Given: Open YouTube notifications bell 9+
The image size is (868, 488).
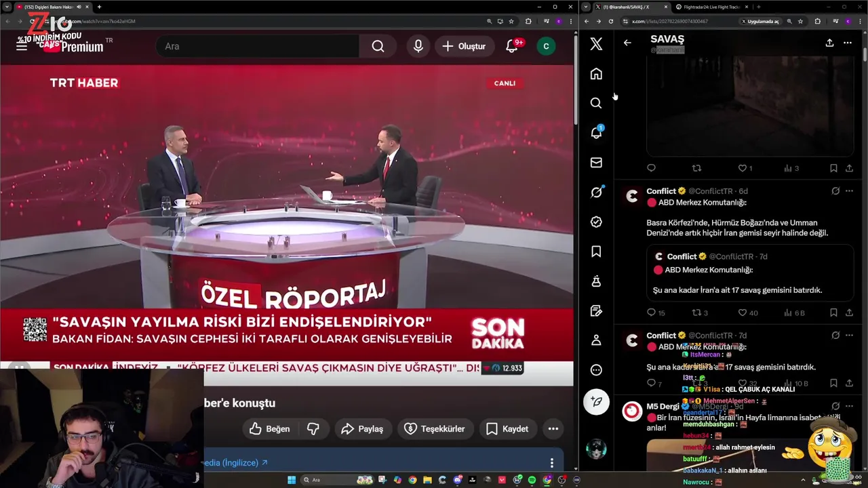Looking at the screenshot, I should [x=513, y=46].
